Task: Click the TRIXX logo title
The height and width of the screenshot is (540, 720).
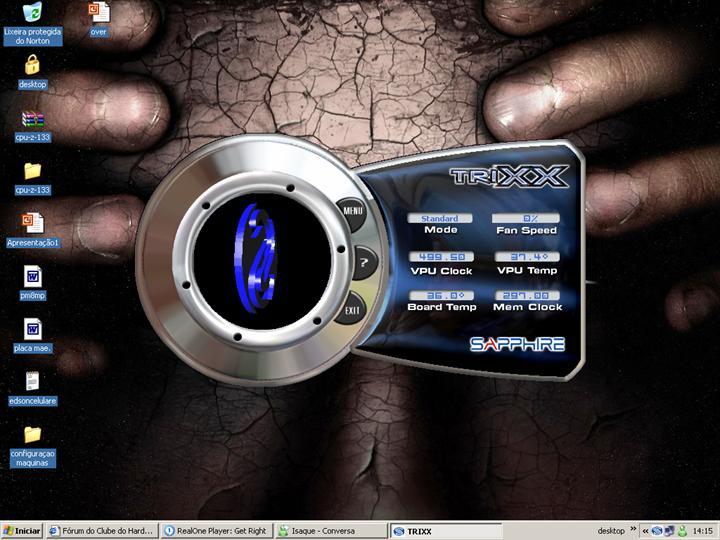Action: 509,176
